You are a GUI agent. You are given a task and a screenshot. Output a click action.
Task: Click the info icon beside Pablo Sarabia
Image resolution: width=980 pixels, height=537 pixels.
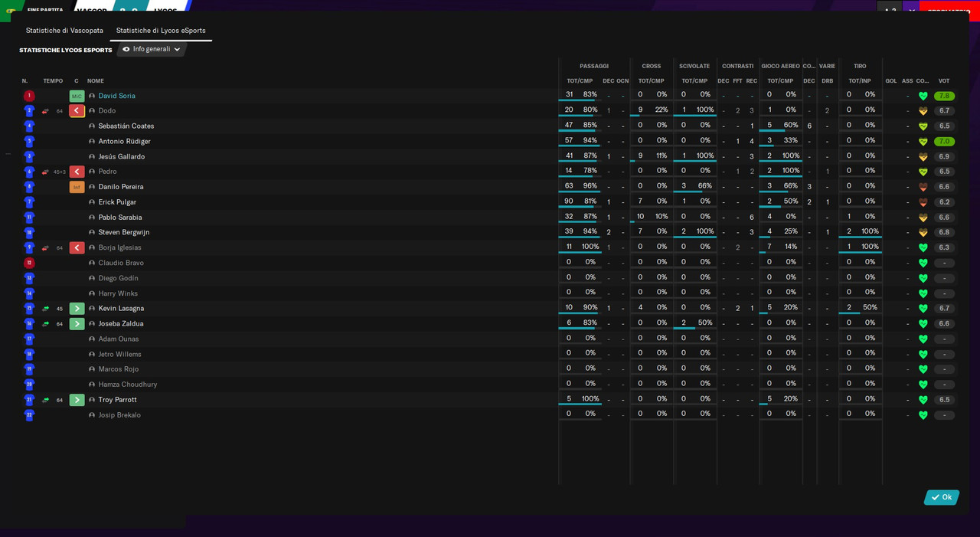pyautogui.click(x=92, y=218)
